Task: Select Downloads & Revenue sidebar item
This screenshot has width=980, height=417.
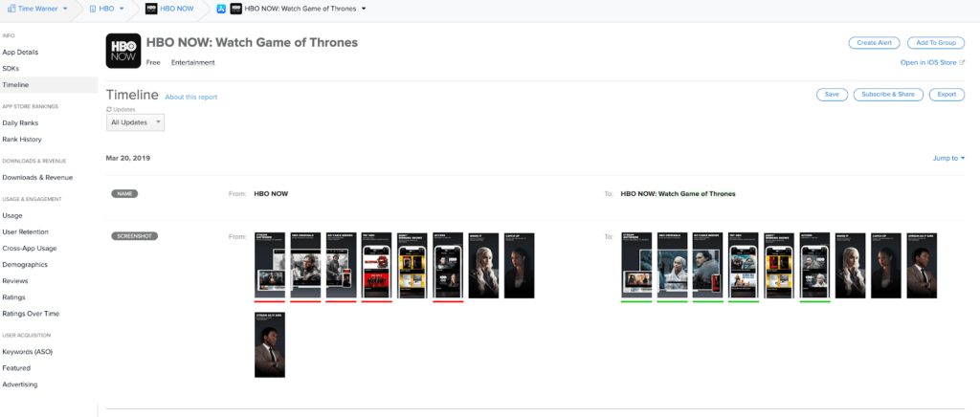Action: coord(37,177)
